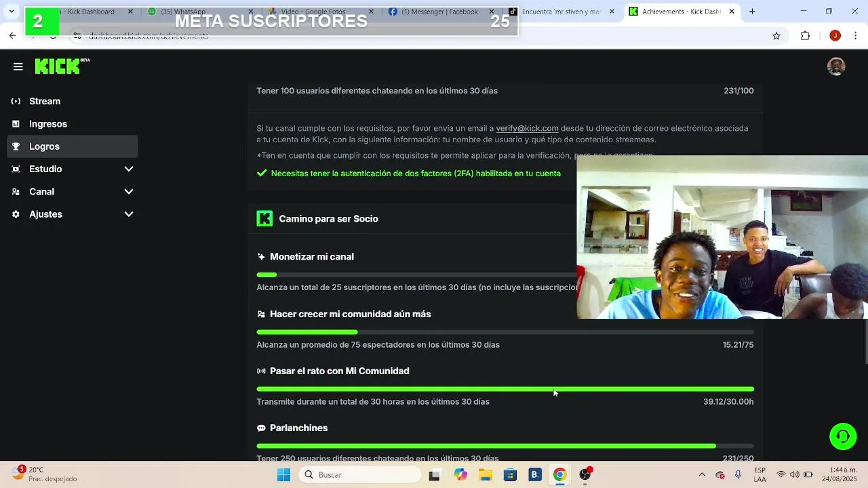The height and width of the screenshot is (488, 868).
Task: Switch the ESP LAA keyboard language
Action: coord(759,474)
